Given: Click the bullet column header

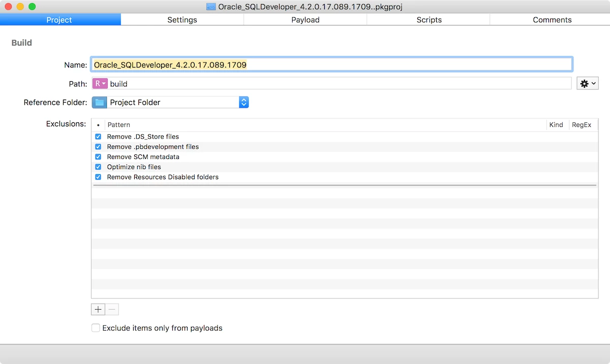Looking at the screenshot, I should tap(98, 125).
